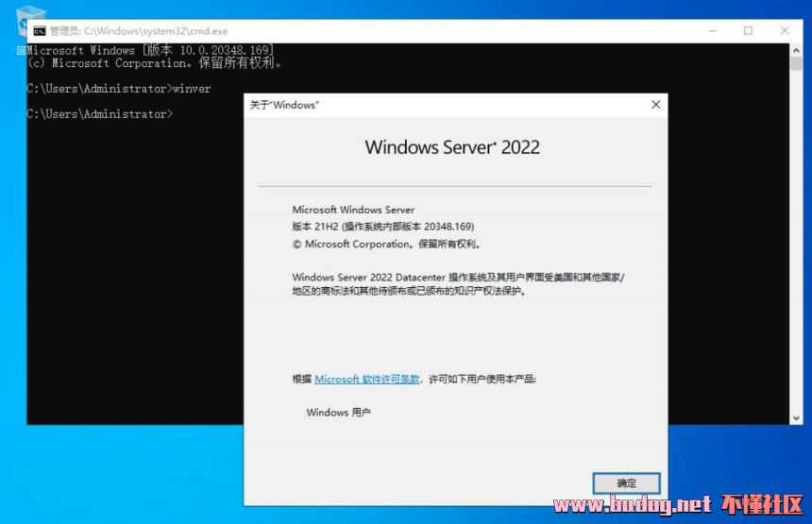Click the 'Microsoft Windows Server' text line

(353, 210)
